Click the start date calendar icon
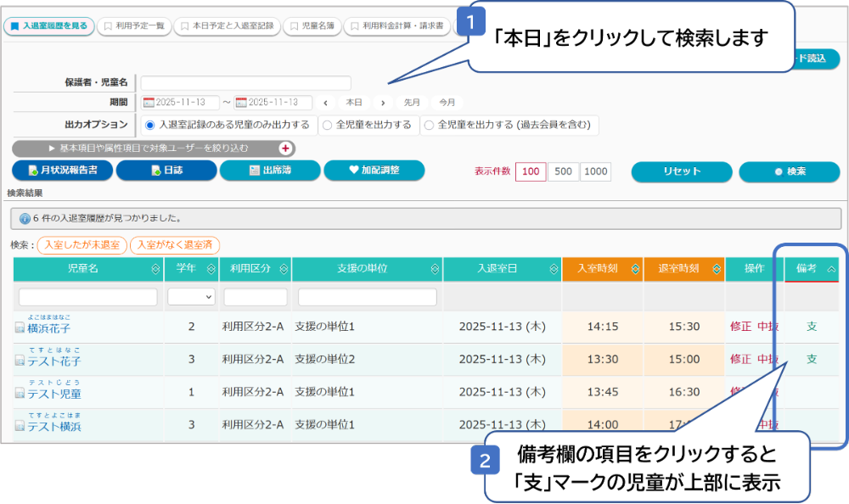Screen dimensions: 849x504 click(149, 103)
